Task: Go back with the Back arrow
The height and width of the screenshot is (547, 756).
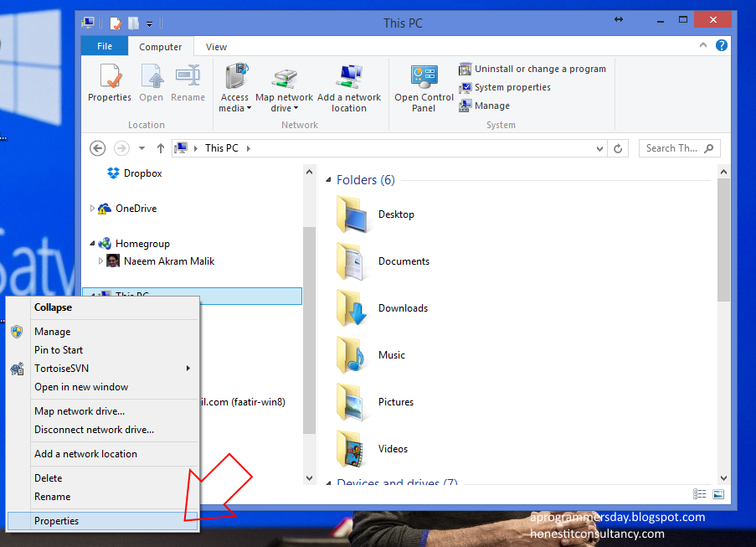Action: click(x=97, y=148)
